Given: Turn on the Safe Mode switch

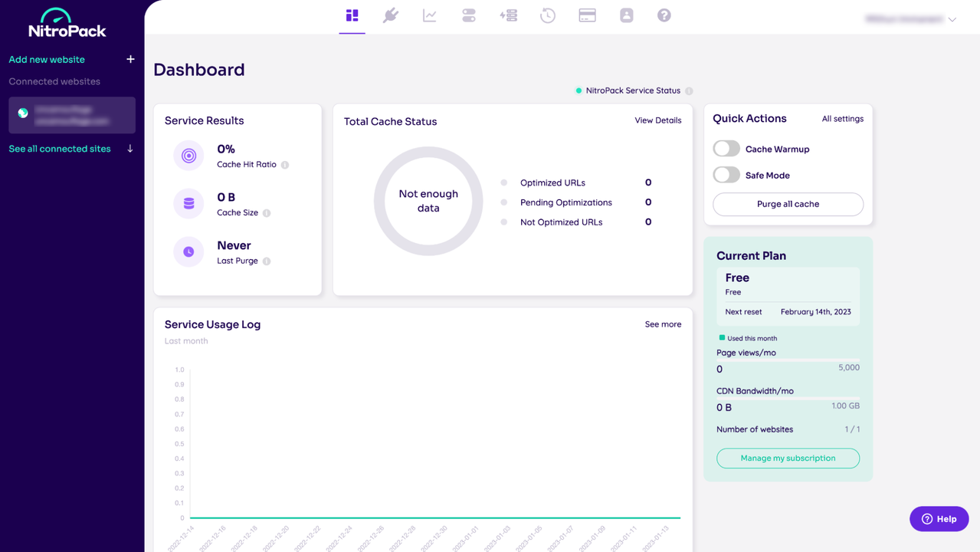Looking at the screenshot, I should pyautogui.click(x=726, y=175).
